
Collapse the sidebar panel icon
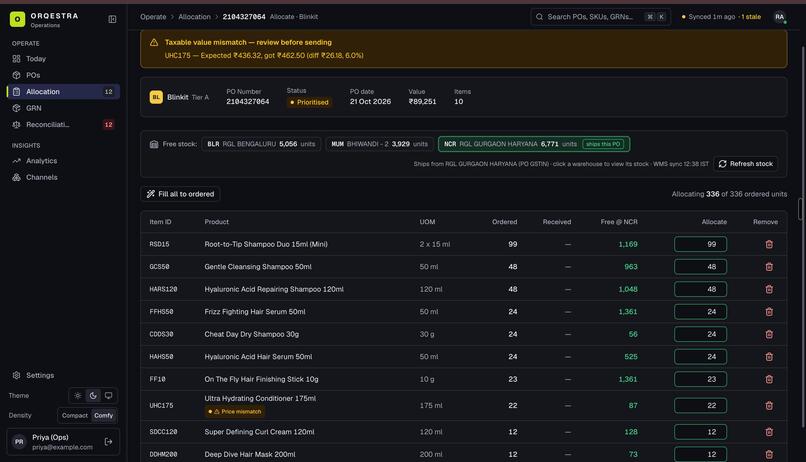click(x=112, y=19)
